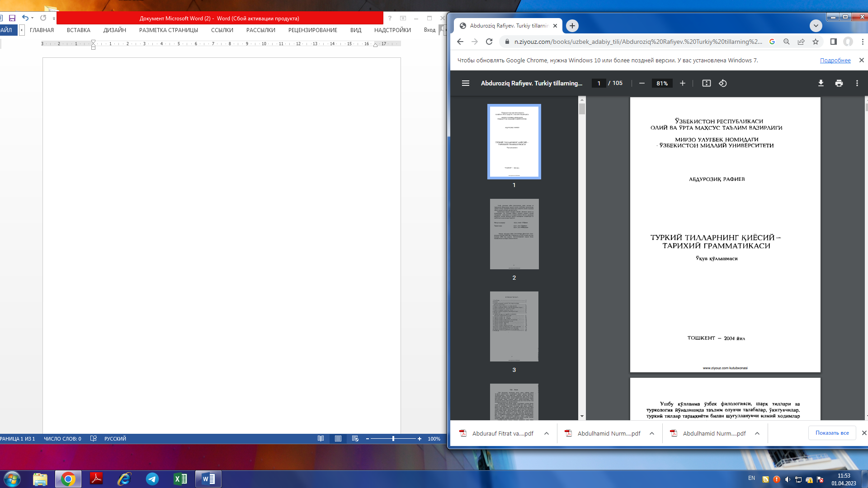Viewport: 868px width, 488px height.
Task: Undo last action in Word
Action: click(25, 18)
